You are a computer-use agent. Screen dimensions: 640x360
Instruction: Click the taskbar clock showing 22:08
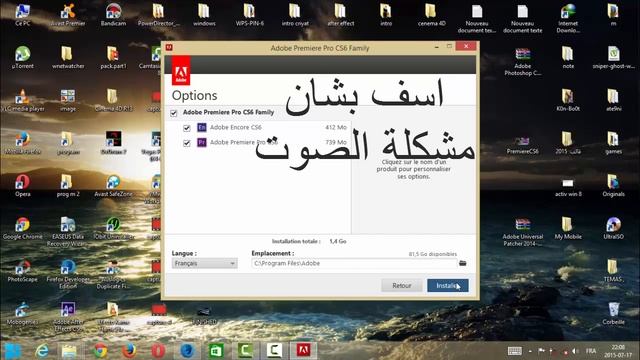pyautogui.click(x=618, y=351)
